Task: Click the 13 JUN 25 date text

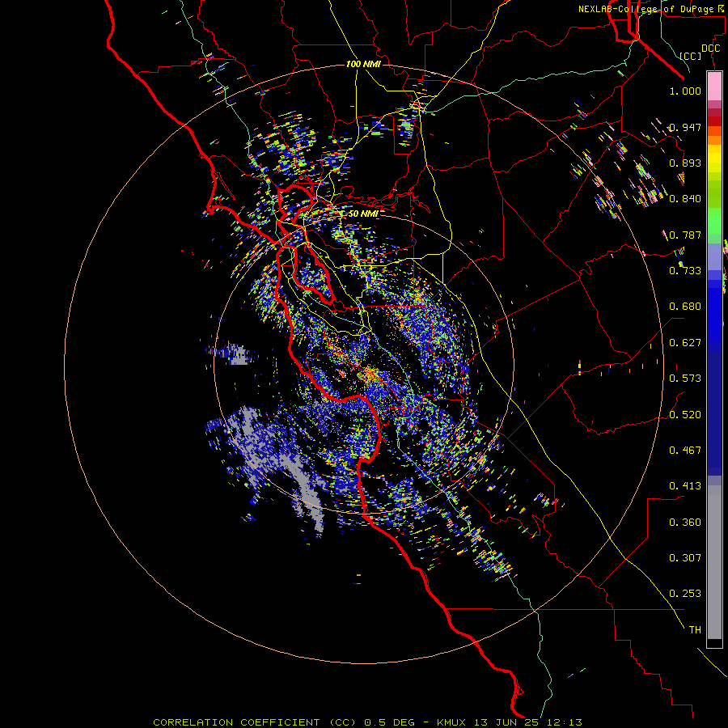Action: (507, 722)
